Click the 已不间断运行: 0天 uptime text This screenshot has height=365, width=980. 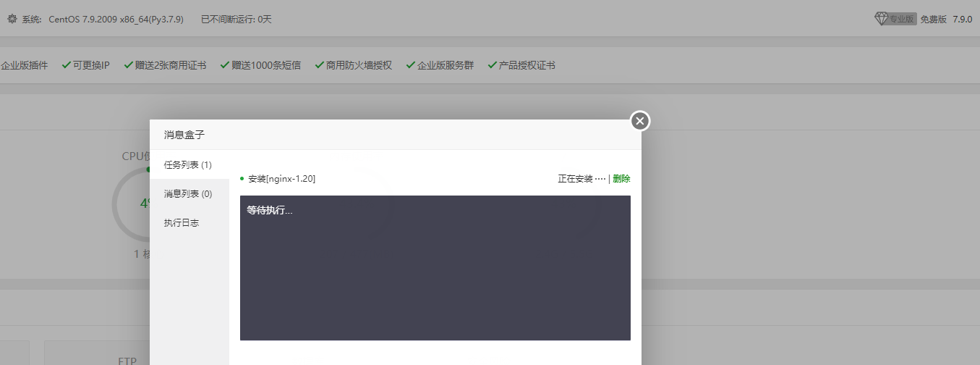tap(237, 20)
